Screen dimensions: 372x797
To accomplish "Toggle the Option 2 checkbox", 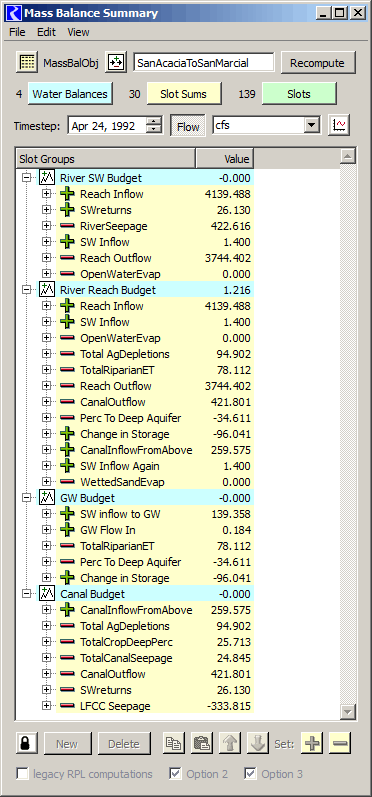I will pyautogui.click(x=175, y=774).
